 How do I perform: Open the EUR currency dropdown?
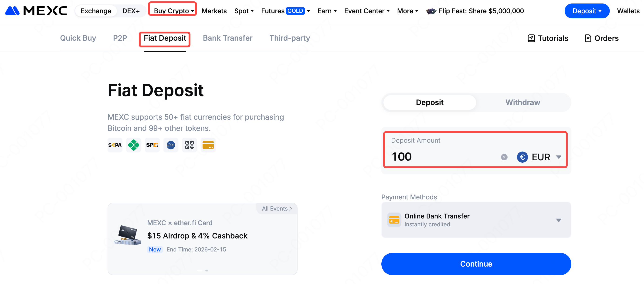tap(539, 157)
